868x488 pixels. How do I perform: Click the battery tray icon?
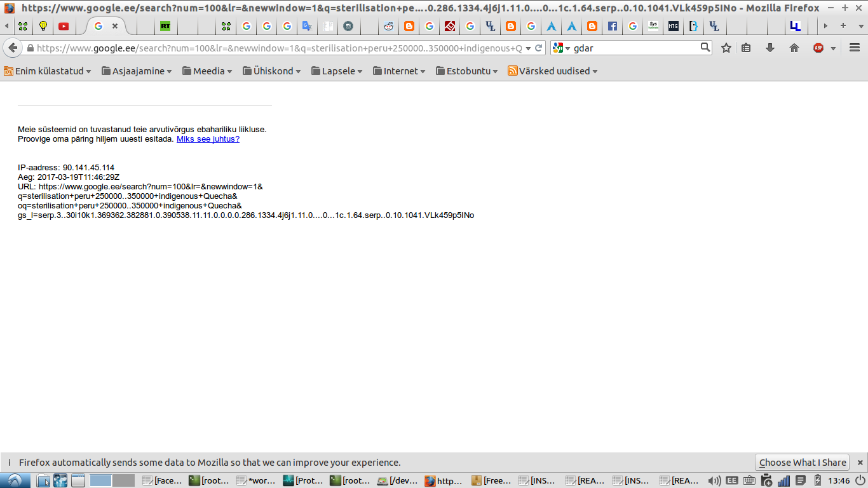(x=818, y=480)
